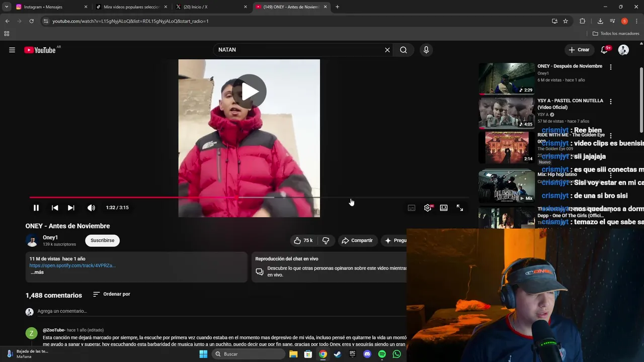This screenshot has height=362, width=644.
Task: Open Chrome downloads
Action: click(600, 21)
